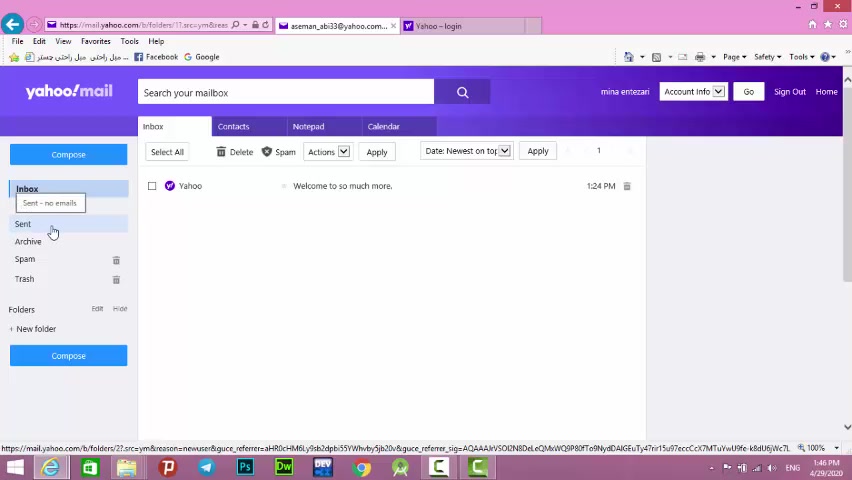Click the command bar print icon
Image resolution: width=852 pixels, height=480 pixels.
pos(700,57)
